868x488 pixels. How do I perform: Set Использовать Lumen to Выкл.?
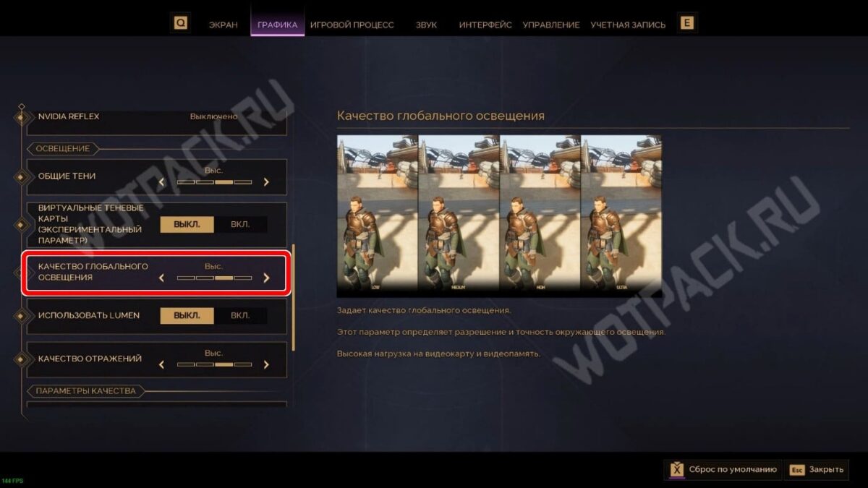187,316
